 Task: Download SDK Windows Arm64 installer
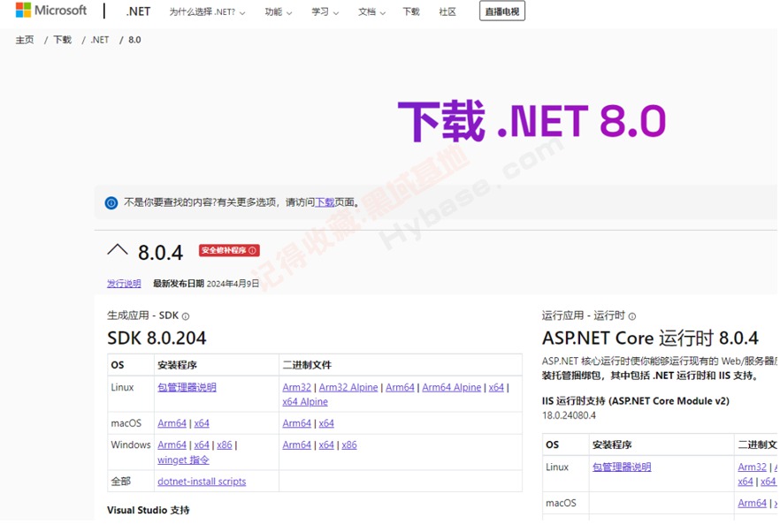coord(172,445)
